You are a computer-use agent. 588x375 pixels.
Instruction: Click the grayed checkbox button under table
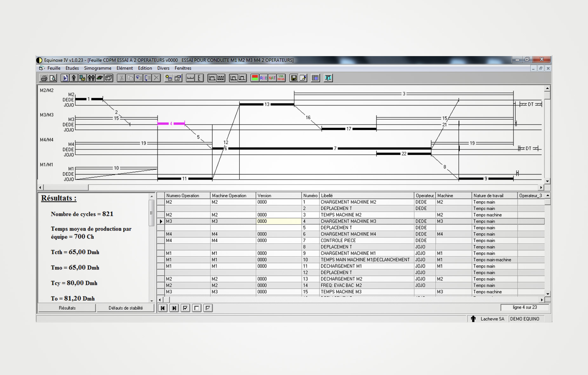(x=208, y=308)
